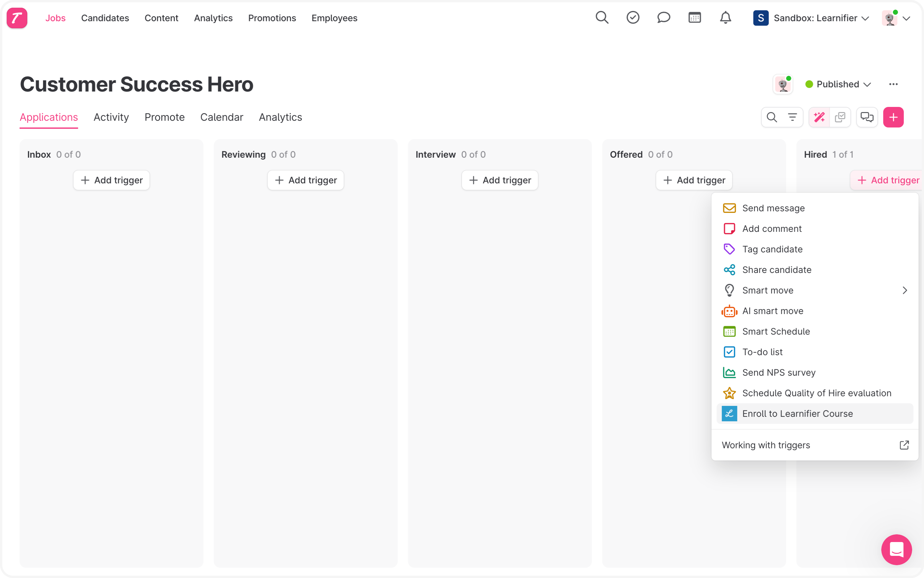Click the user avatar in top bar
The height and width of the screenshot is (578, 924).
coord(890,18)
